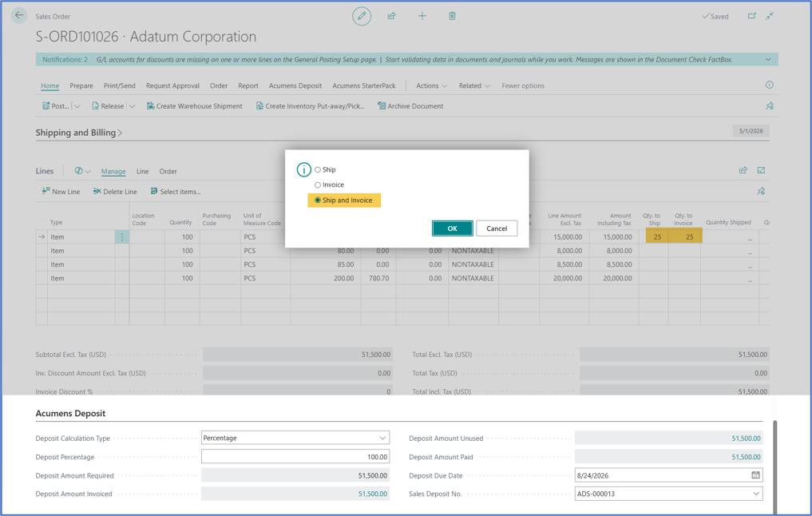
Task: Open Sales Deposit No. dropdown
Action: click(756, 494)
